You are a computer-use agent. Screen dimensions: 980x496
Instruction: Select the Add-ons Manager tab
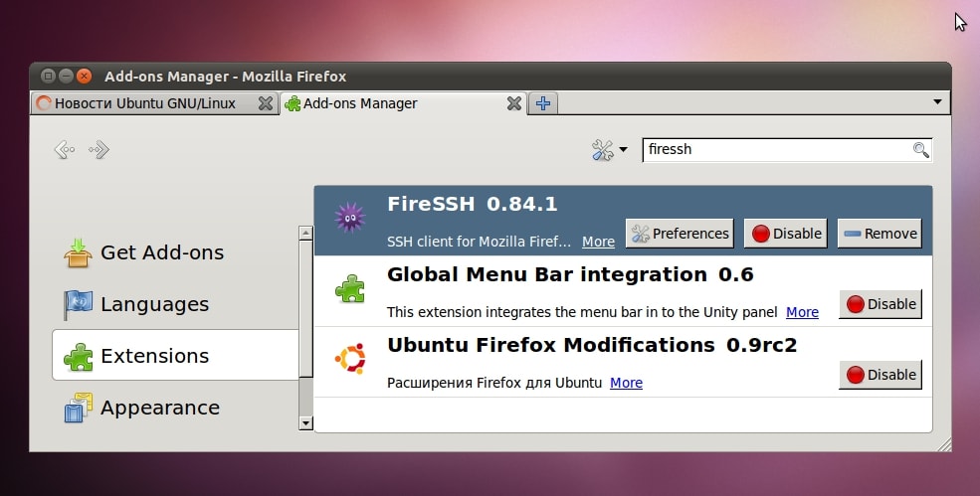tap(404, 103)
